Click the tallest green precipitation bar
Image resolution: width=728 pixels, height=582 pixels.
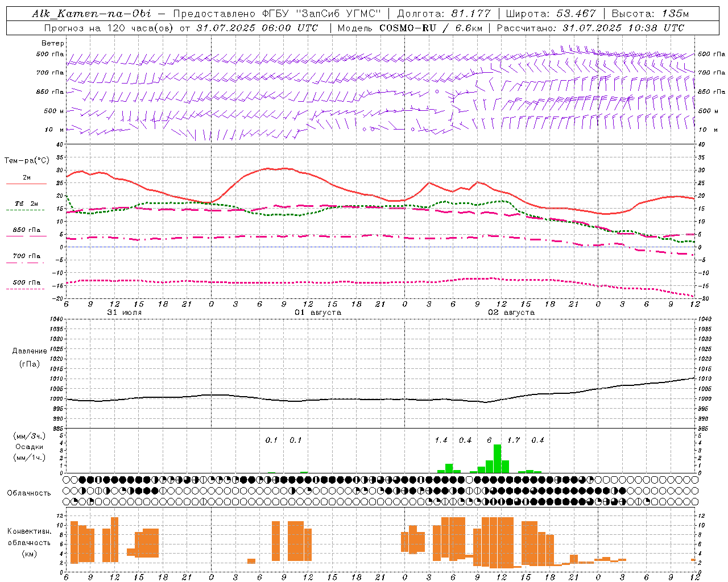(497, 459)
